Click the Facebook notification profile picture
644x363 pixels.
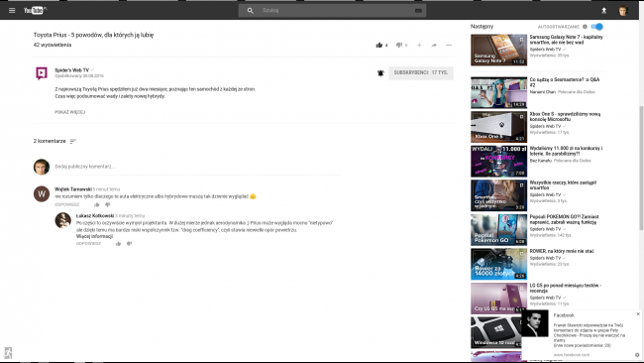[x=535, y=323]
